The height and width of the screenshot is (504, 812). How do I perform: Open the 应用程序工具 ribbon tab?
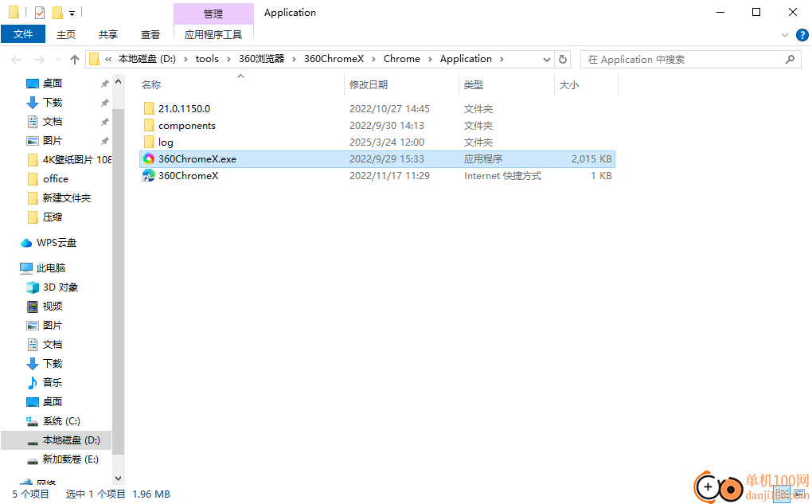[213, 34]
